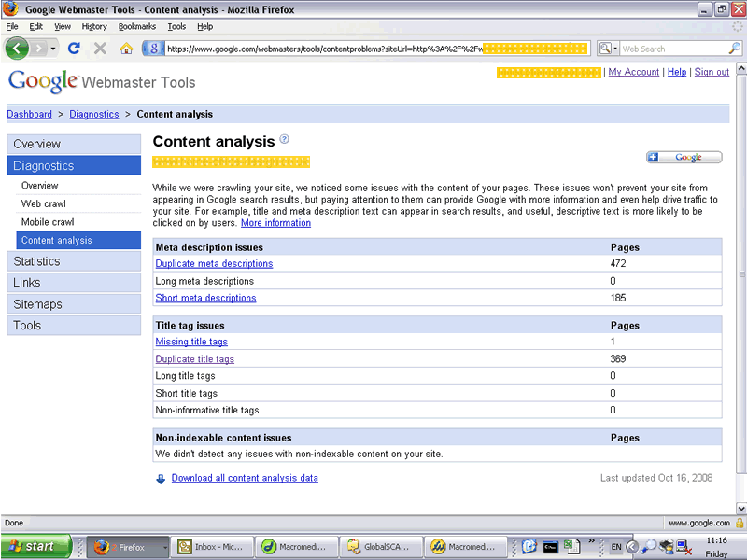The height and width of the screenshot is (560, 747).
Task: Go to the Home page icon
Action: 126,49
